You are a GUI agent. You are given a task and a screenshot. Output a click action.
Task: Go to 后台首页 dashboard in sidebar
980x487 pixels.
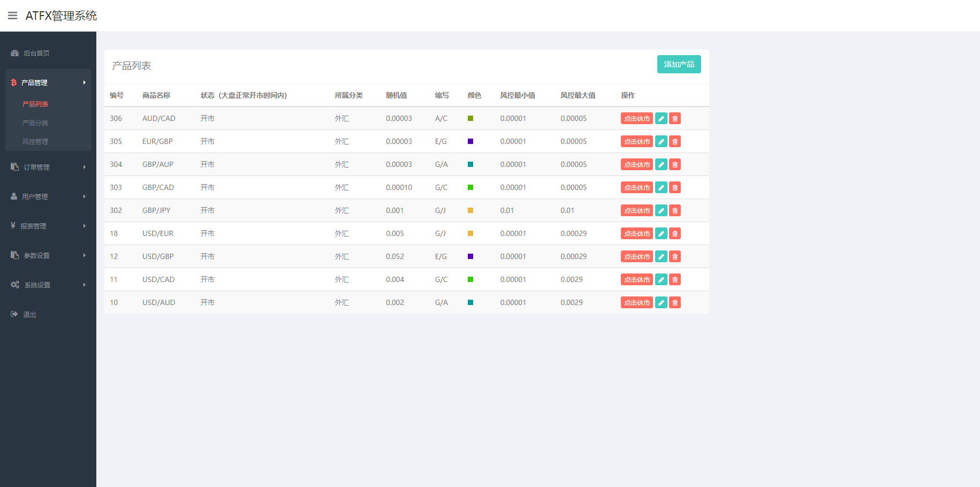pos(36,53)
